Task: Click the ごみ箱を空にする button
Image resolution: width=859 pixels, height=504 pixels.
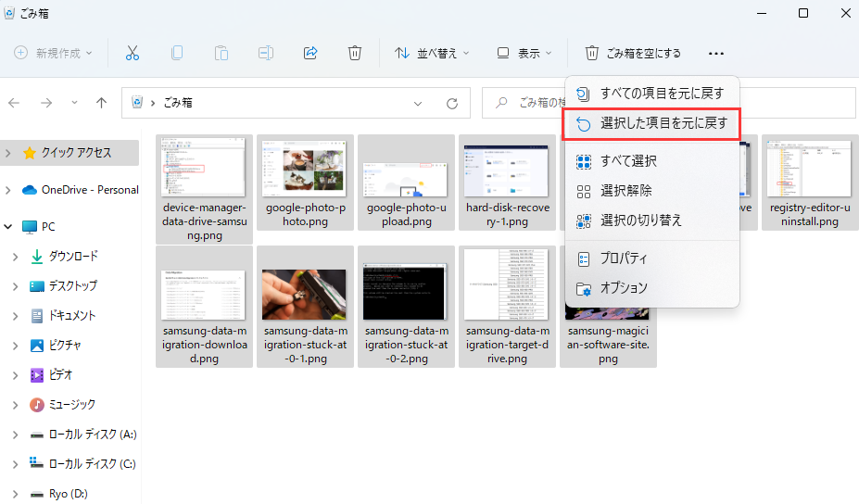Action: 633,53
